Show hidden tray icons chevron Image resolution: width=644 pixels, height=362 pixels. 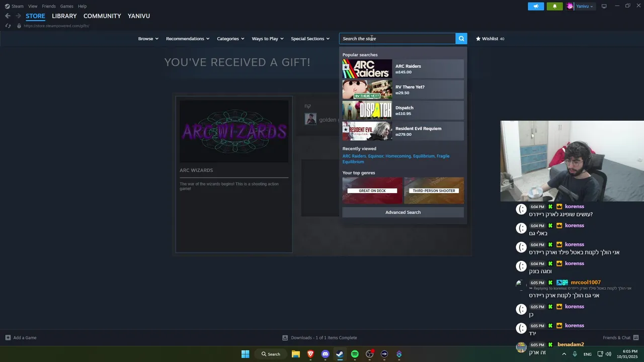pos(564,354)
